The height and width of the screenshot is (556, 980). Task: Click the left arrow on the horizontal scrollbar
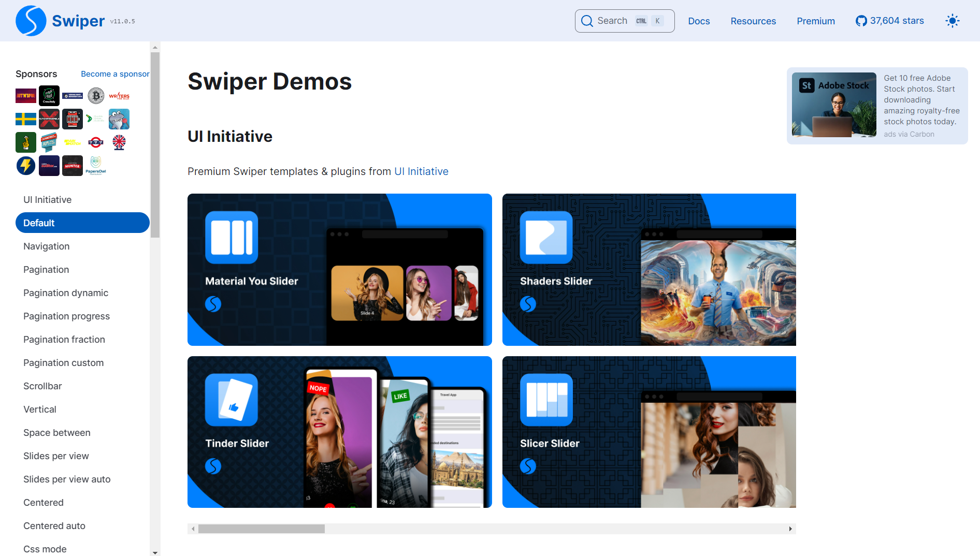(x=193, y=529)
